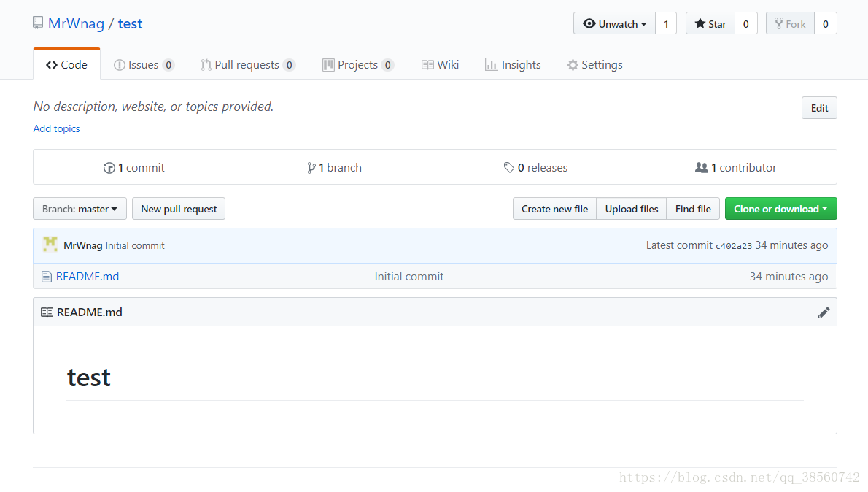868x492 pixels.
Task: Open the Wiki tab
Action: [440, 65]
